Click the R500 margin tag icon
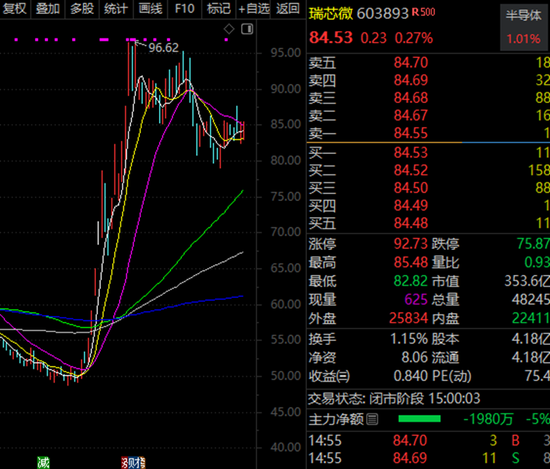Viewport: 550px width, 469px height. pos(423,13)
